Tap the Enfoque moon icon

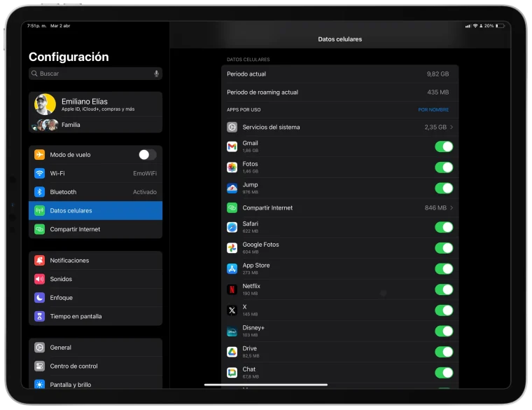(x=39, y=298)
